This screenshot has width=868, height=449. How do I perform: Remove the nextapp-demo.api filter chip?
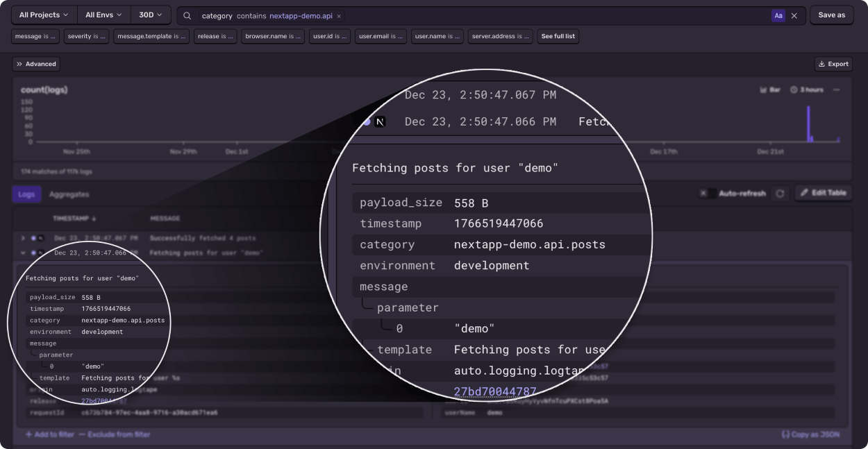point(338,15)
